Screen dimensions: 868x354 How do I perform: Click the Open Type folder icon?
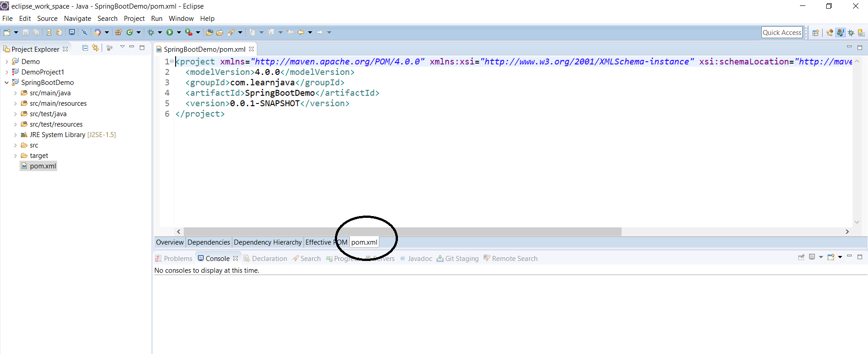tap(209, 32)
